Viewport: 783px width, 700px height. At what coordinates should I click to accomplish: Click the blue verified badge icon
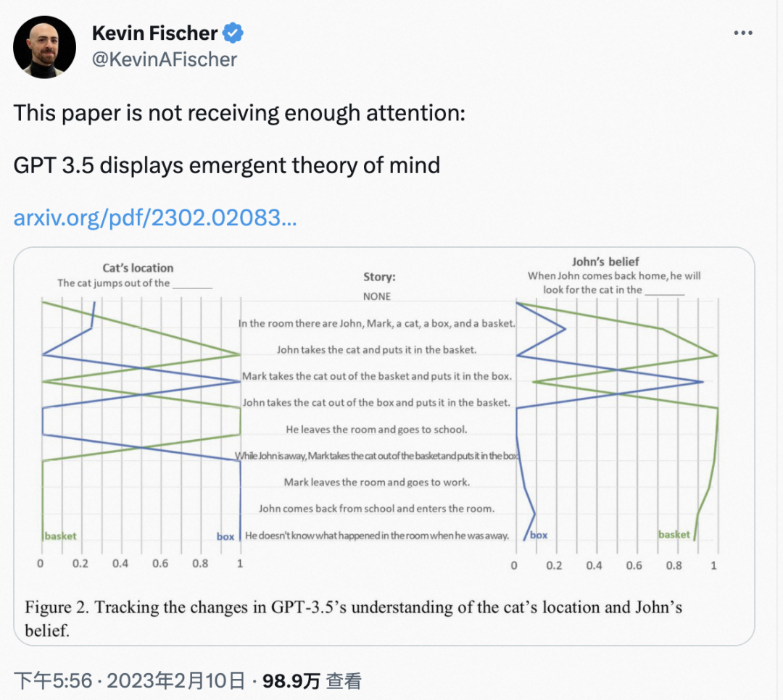tap(233, 33)
